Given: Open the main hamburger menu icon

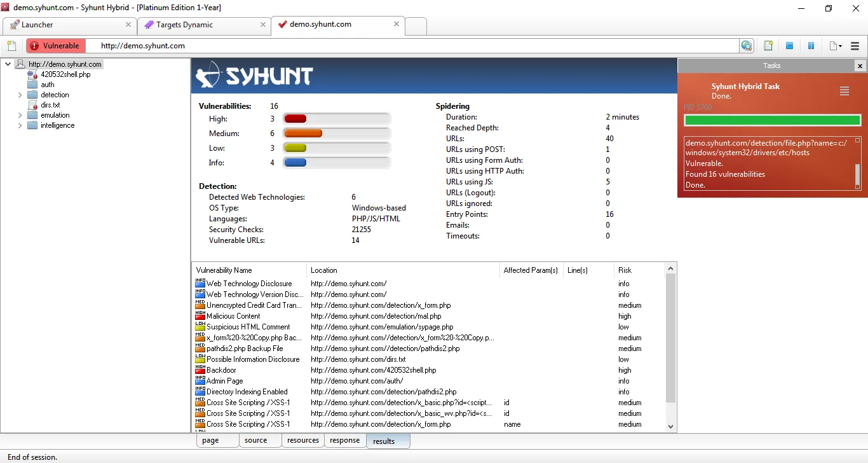Looking at the screenshot, I should (855, 45).
